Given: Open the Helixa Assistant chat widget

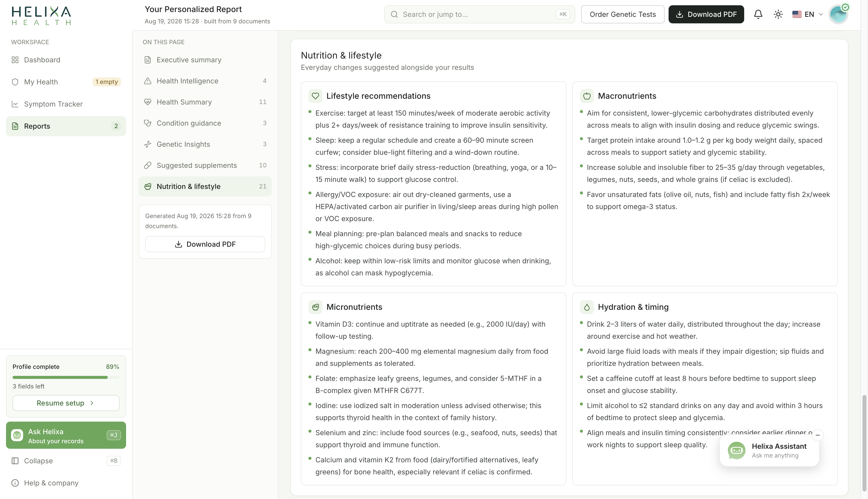Looking at the screenshot, I should [x=769, y=451].
